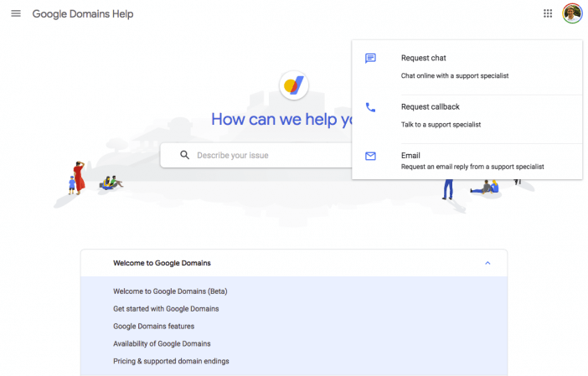
Task: Click the email envelope icon
Action: [370, 156]
